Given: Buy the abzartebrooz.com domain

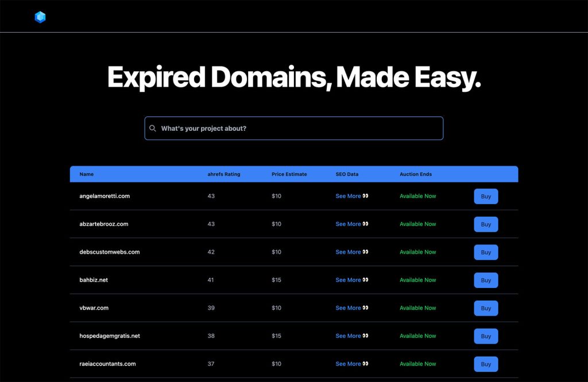Looking at the screenshot, I should 486,224.
